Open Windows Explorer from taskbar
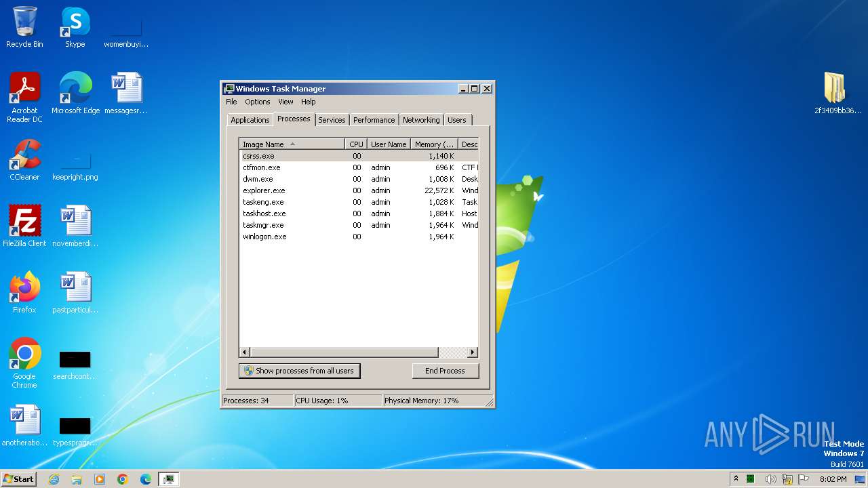The width and height of the screenshot is (868, 488). point(77,479)
